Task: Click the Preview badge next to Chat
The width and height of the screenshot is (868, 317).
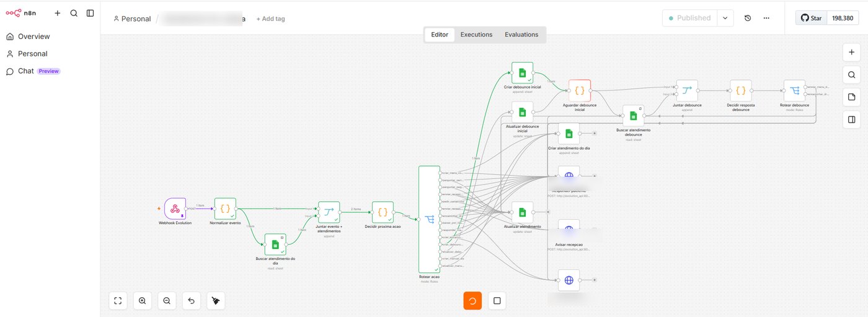Action: coord(48,71)
